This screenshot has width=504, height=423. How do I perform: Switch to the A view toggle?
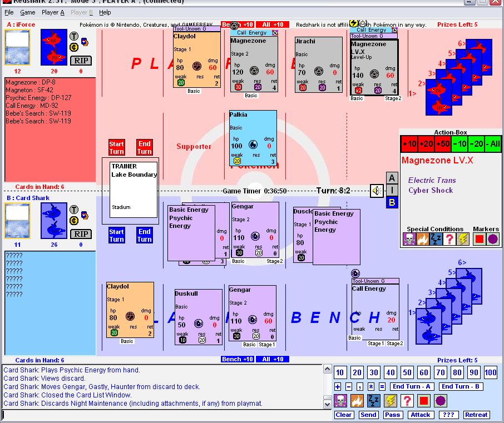pyautogui.click(x=392, y=178)
